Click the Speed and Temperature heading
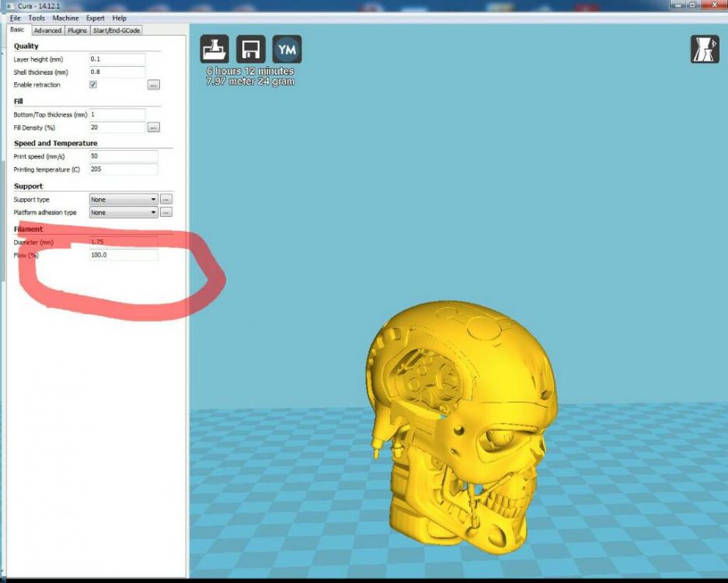Image resolution: width=728 pixels, height=583 pixels. [x=56, y=143]
